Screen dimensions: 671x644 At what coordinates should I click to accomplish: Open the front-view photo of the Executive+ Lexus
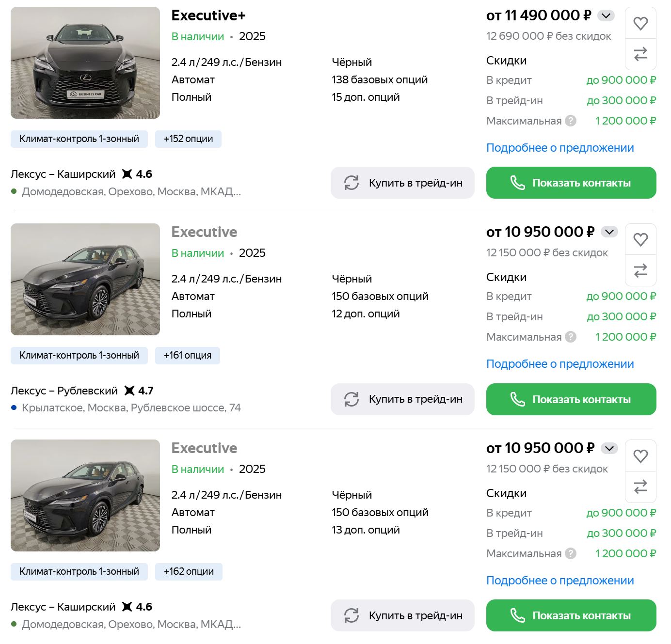click(85, 63)
